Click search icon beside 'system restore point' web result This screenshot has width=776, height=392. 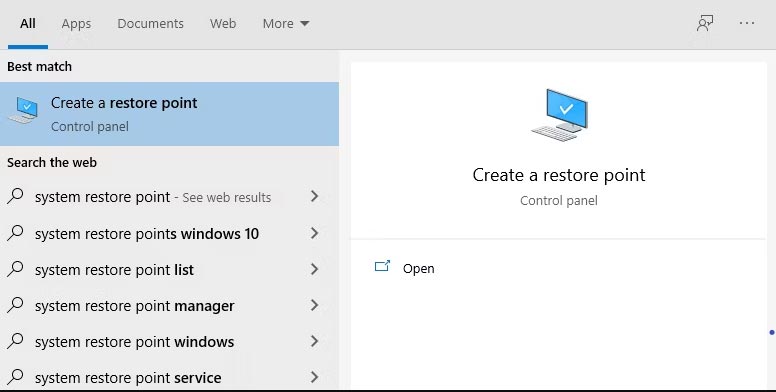[15, 196]
